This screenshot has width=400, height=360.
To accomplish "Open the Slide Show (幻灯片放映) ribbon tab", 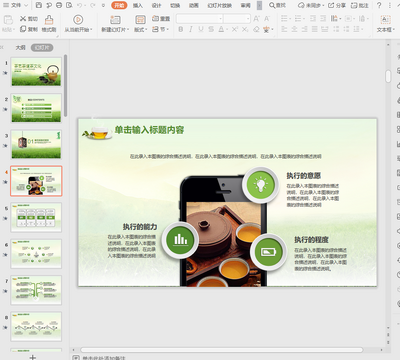I will [220, 5].
